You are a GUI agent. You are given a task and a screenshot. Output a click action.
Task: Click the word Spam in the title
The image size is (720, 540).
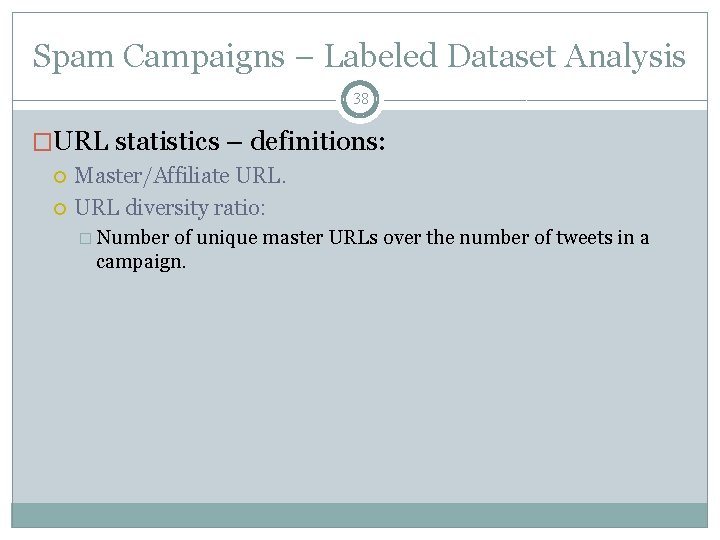point(73,57)
